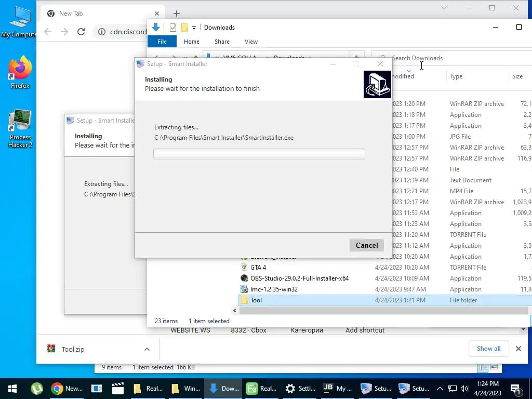This screenshot has height=399, width=532.
Task: Select the OBS-Studio-29.0.2-Full-Installer-x64 file name
Action: [x=300, y=278]
